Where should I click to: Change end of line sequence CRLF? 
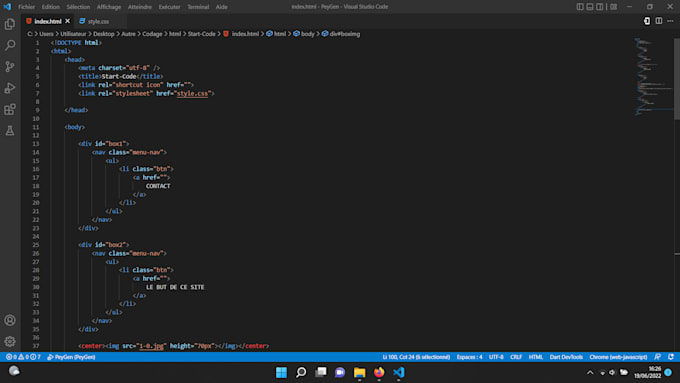[x=516, y=357]
